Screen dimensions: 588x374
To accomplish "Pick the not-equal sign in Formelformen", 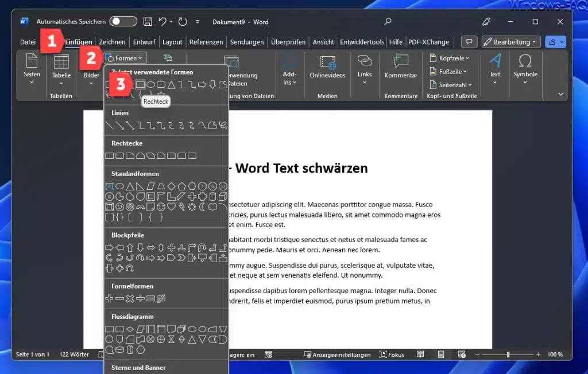I will click(161, 299).
